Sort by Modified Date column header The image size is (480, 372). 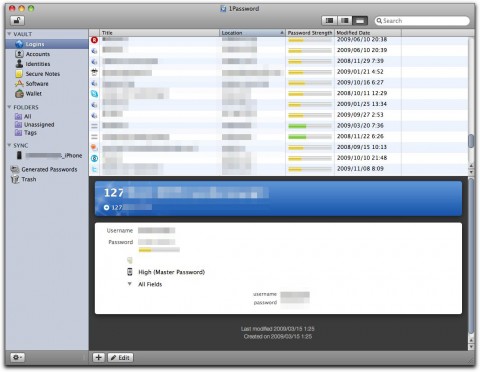368,33
